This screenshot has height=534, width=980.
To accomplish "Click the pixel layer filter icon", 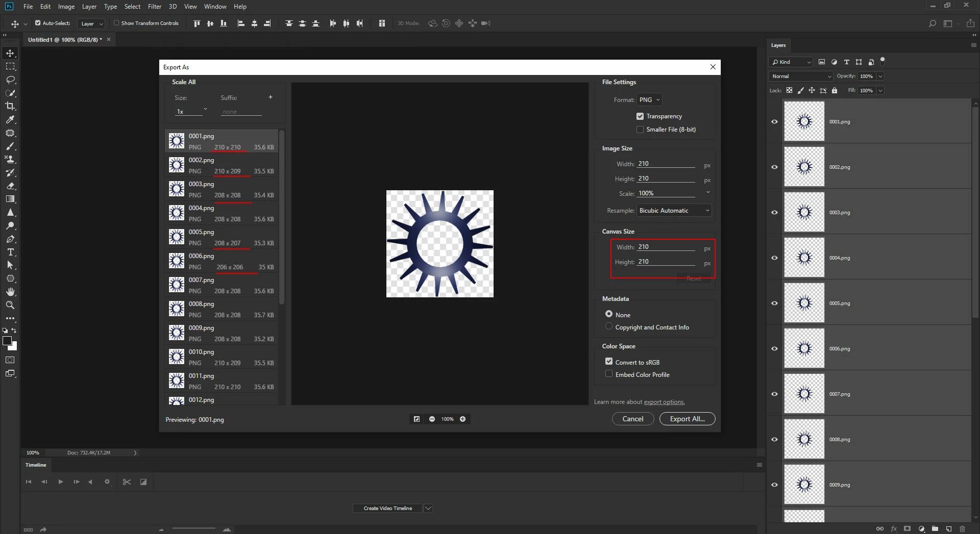I will coord(822,62).
